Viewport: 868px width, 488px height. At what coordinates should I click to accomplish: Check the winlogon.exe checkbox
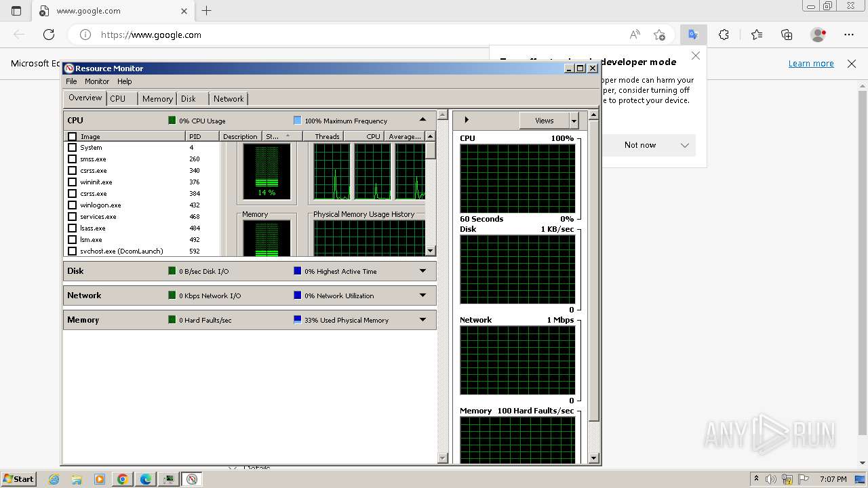tap(73, 205)
